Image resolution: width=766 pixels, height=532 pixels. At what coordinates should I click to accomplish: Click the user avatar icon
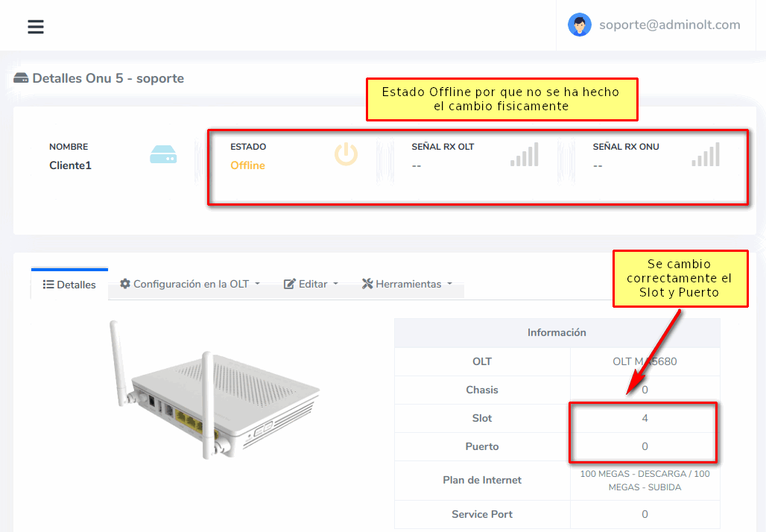coord(579,25)
